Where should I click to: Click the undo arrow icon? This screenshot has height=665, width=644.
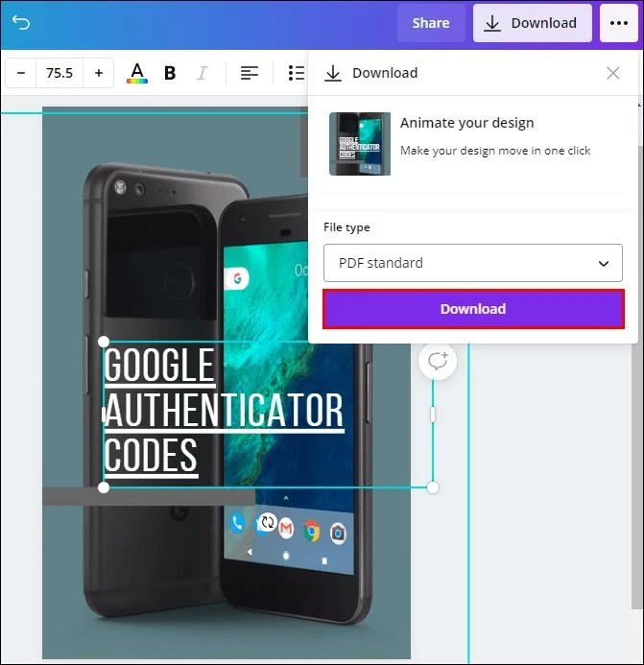(x=20, y=22)
